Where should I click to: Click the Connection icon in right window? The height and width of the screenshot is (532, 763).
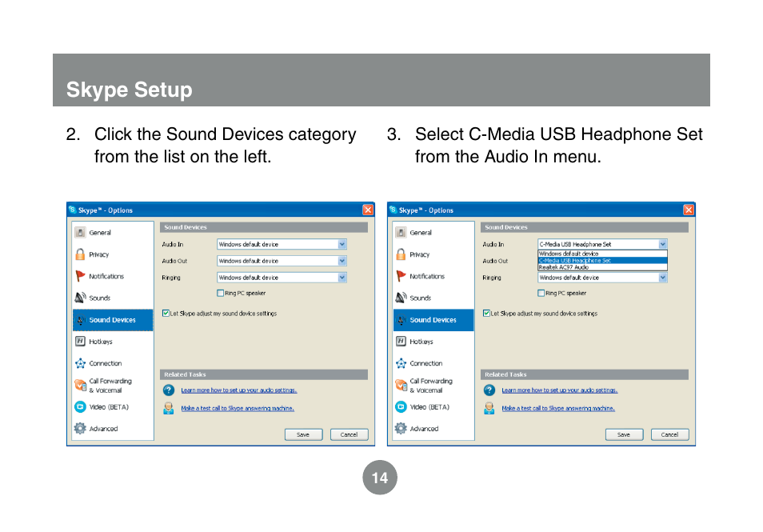401,363
